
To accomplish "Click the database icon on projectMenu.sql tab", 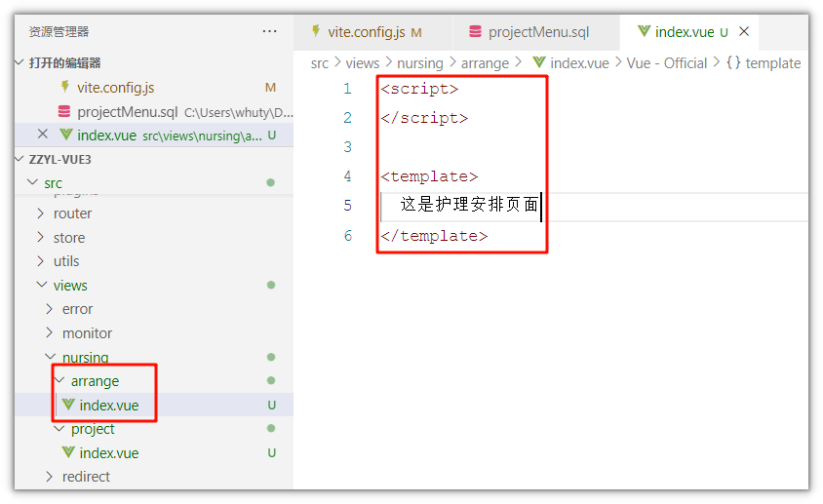I will [x=475, y=31].
